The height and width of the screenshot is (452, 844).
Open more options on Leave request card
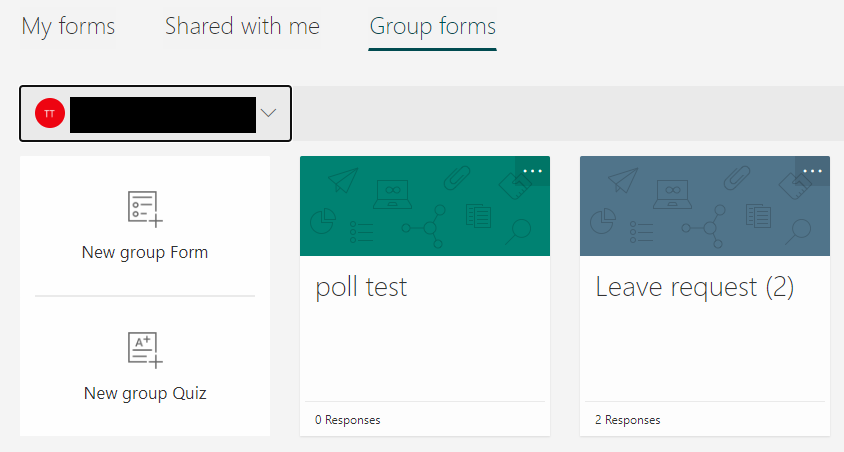click(x=812, y=171)
